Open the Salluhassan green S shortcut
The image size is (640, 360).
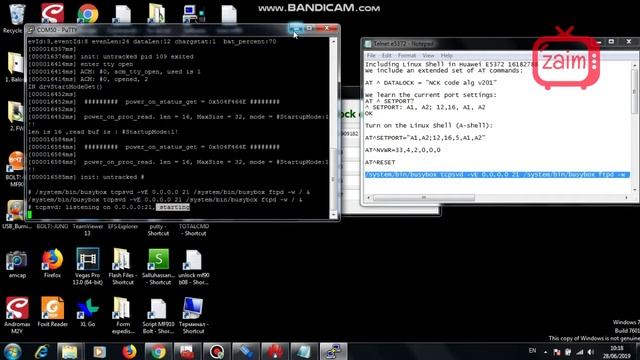158,266
